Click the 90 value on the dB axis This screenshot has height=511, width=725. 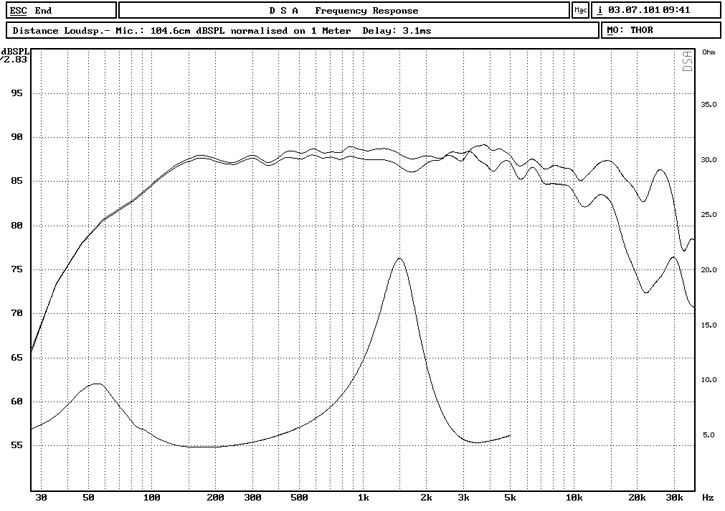pos(16,137)
